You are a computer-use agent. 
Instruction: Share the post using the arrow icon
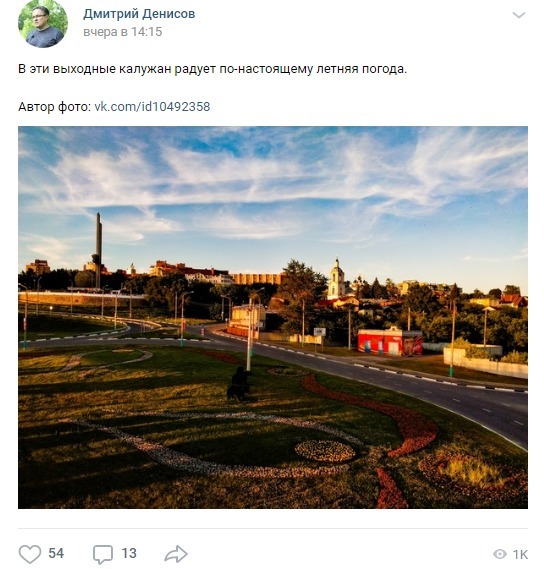(x=176, y=554)
